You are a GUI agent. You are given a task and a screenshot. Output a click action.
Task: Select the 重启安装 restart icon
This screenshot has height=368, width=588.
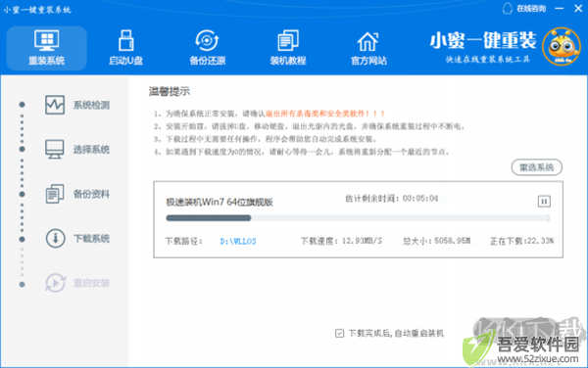[56, 283]
